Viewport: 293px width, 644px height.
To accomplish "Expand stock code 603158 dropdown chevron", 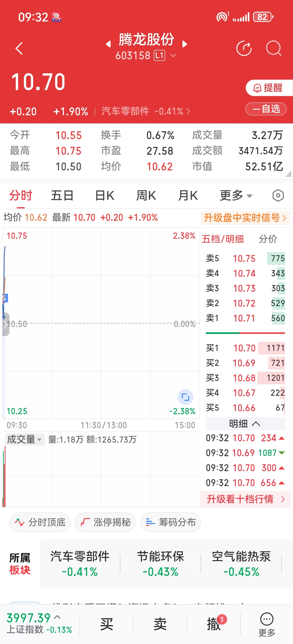I will (173, 55).
